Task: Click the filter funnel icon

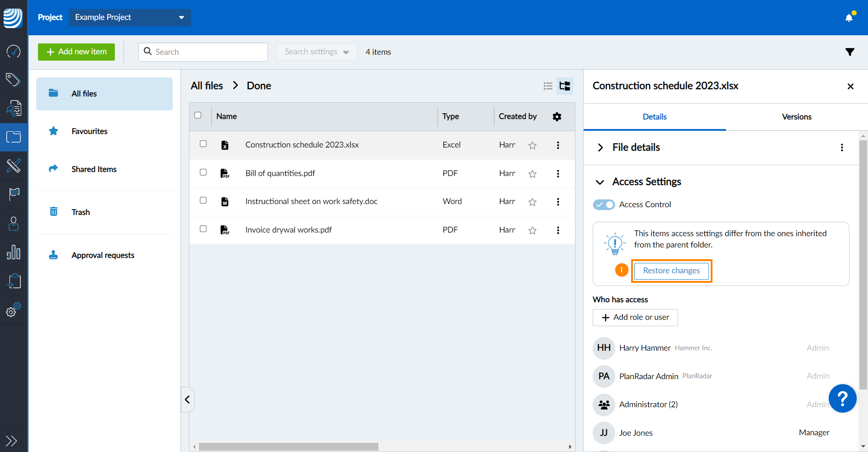Action: click(x=849, y=52)
